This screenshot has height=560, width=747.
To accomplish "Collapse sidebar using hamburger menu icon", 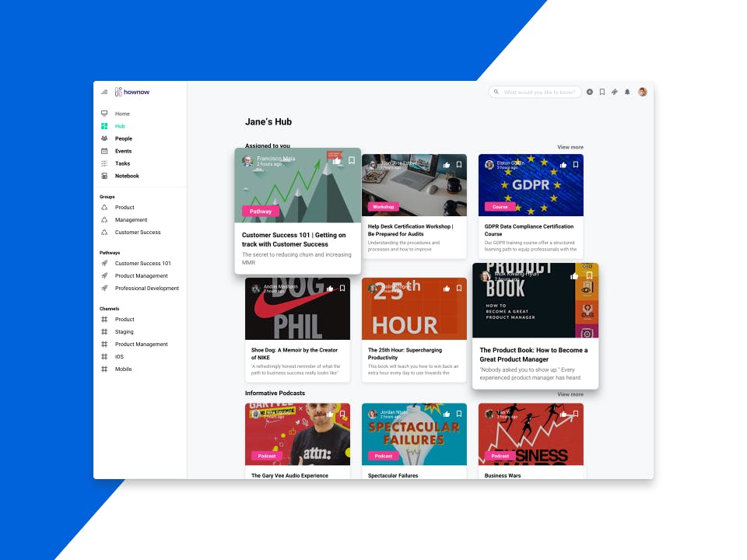I will [104, 92].
